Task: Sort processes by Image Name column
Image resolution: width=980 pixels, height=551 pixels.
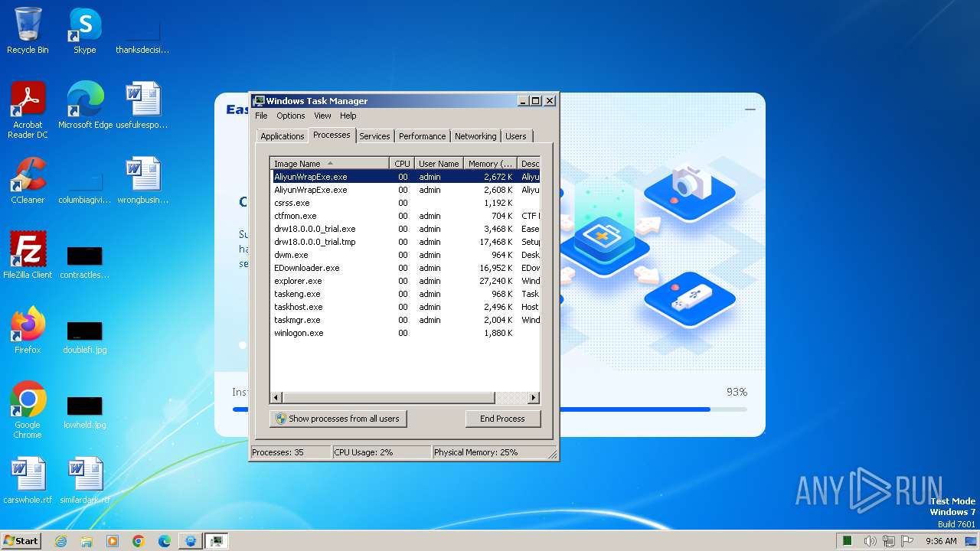Action: [330, 163]
